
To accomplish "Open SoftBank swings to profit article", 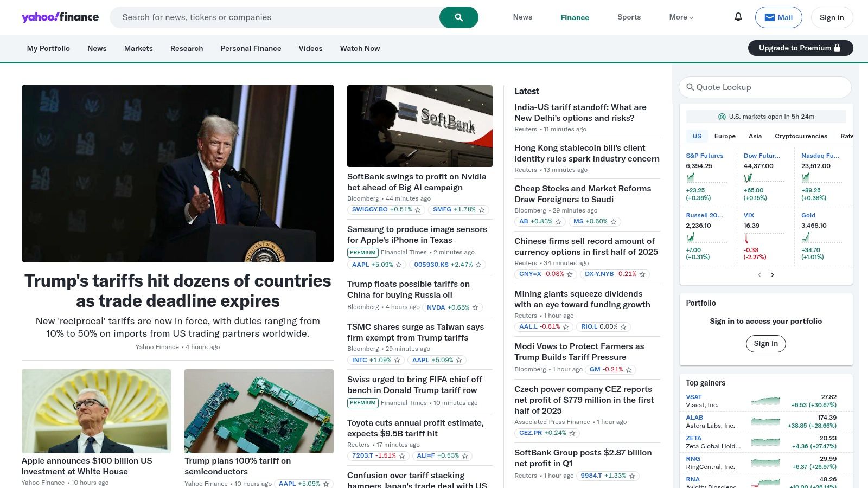I will pos(417,182).
